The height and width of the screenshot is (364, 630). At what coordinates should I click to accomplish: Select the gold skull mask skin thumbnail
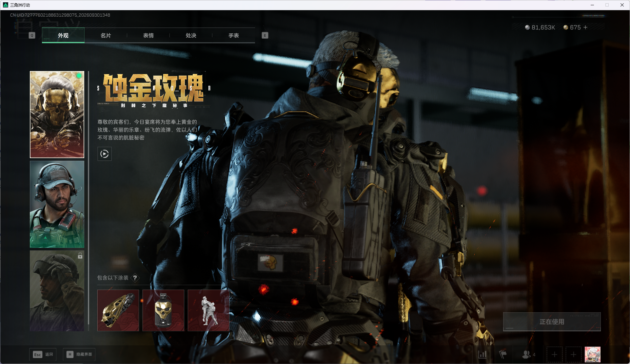click(x=57, y=115)
